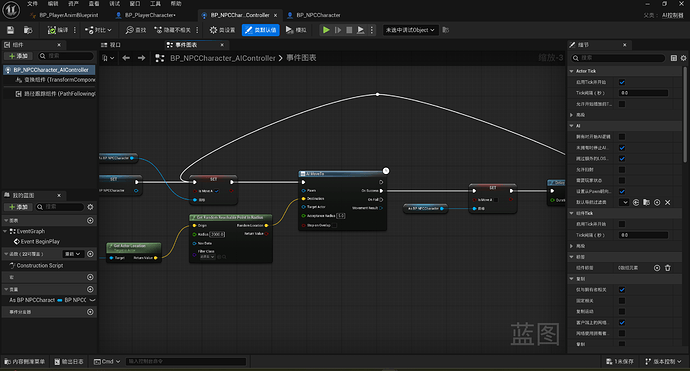Click BP_NPCCharacter_AIController breadcrumb
Image resolution: width=690 pixels, height=371 pixels.
pos(223,58)
